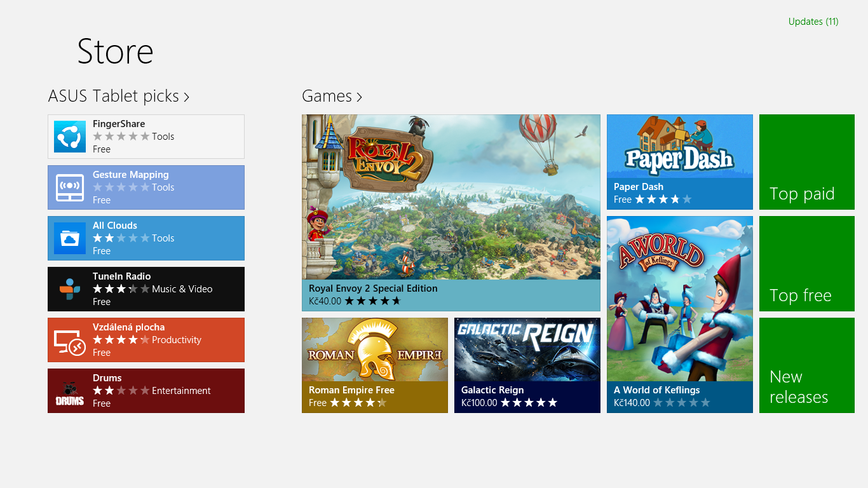Open the Top free green tile
868x488 pixels.
pyautogui.click(x=806, y=264)
